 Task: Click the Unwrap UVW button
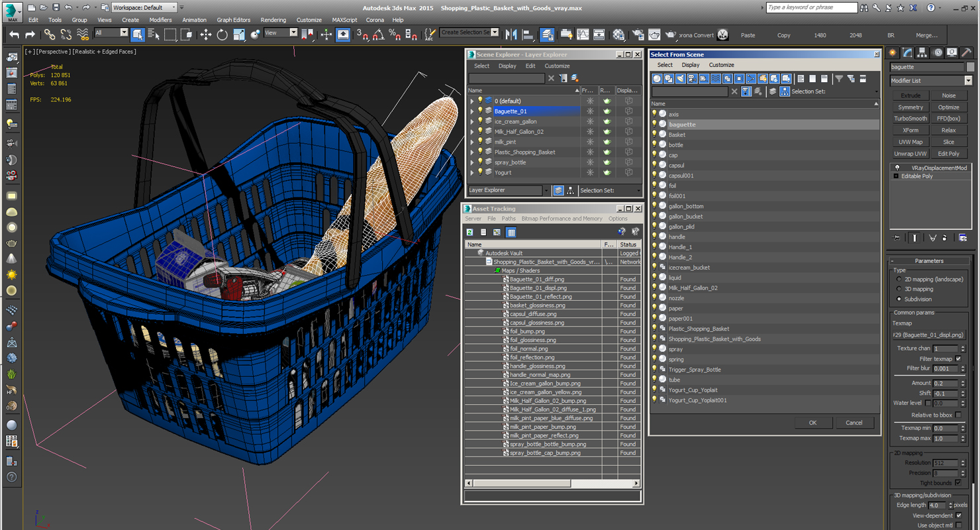pyautogui.click(x=910, y=154)
